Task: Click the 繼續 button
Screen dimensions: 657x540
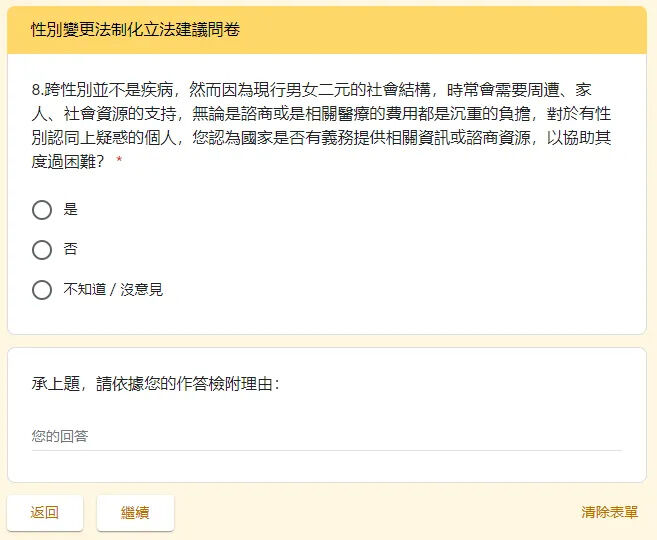Action: point(135,513)
